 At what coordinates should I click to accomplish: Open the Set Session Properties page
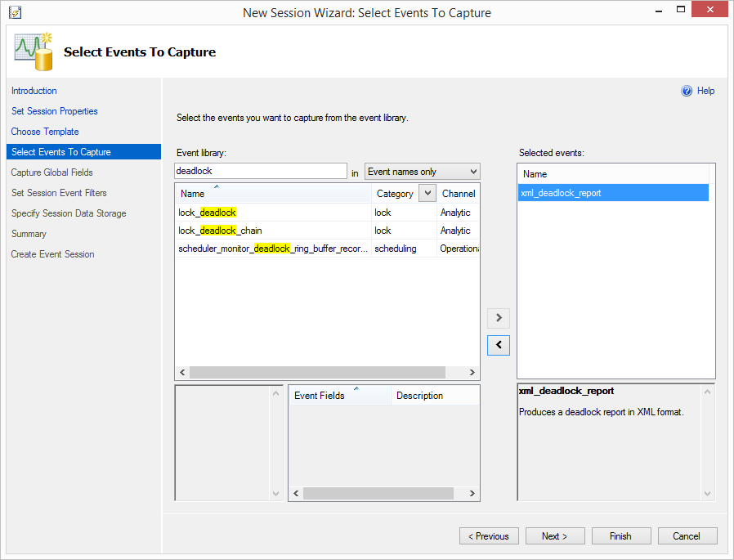(55, 111)
